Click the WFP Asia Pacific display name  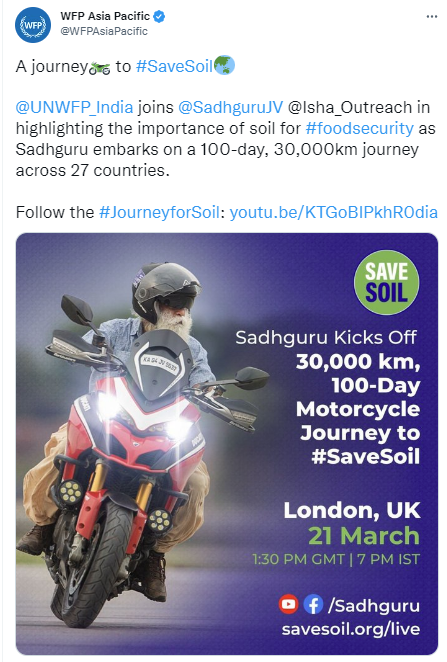(105, 16)
